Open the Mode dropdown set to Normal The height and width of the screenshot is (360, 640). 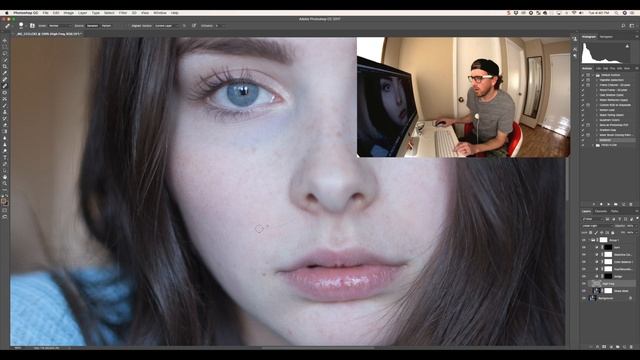(60, 26)
